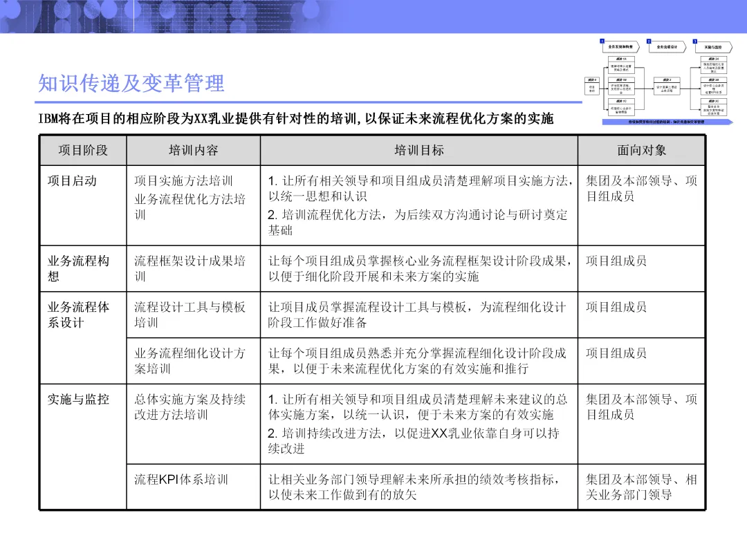Click the 模块 2 box in the roadmap
Screen dimensions: 747x560
(667, 86)
